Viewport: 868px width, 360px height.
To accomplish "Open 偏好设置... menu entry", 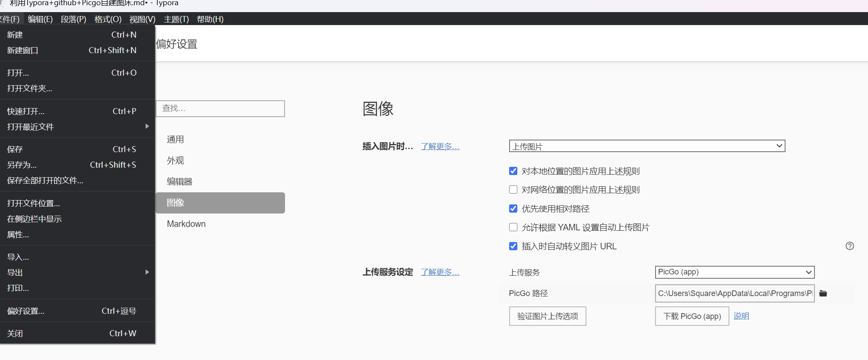I will [77, 311].
